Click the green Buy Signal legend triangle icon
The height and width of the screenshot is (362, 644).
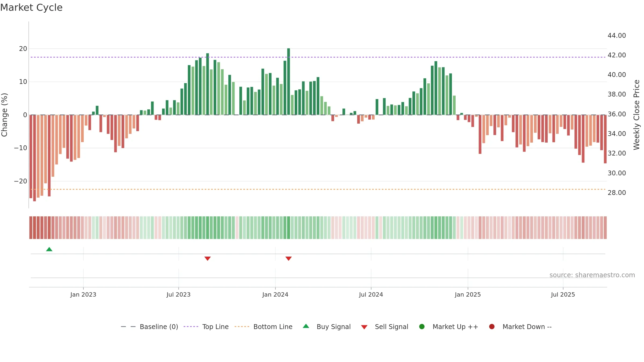[x=306, y=326]
